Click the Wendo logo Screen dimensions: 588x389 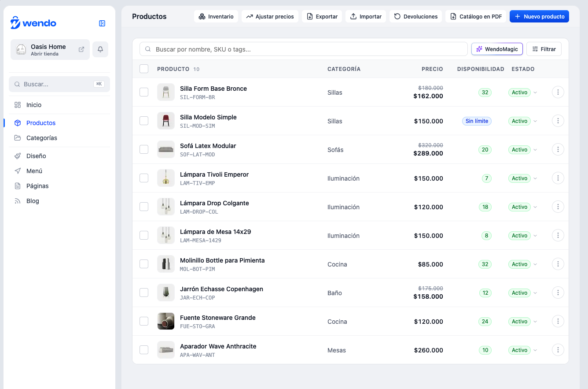[33, 23]
